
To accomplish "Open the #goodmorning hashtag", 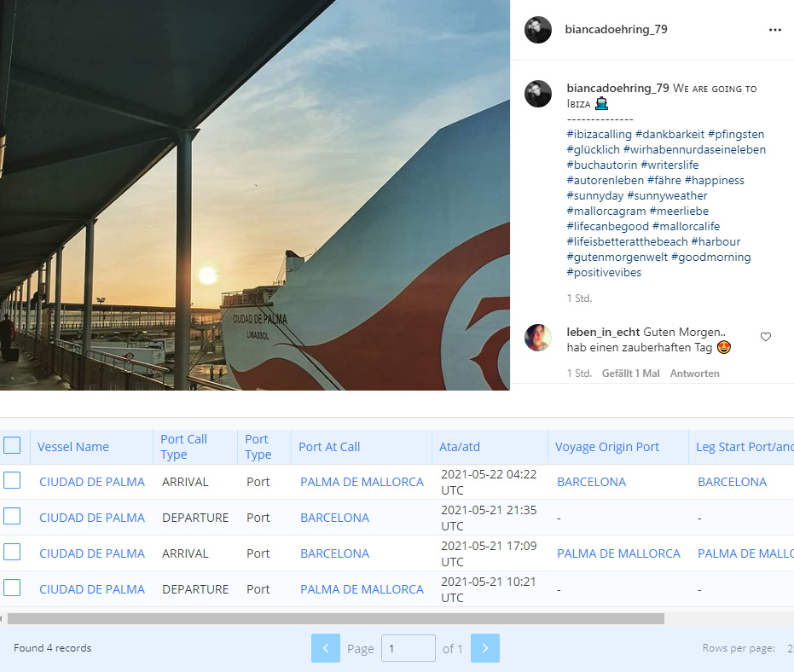I will point(711,257).
